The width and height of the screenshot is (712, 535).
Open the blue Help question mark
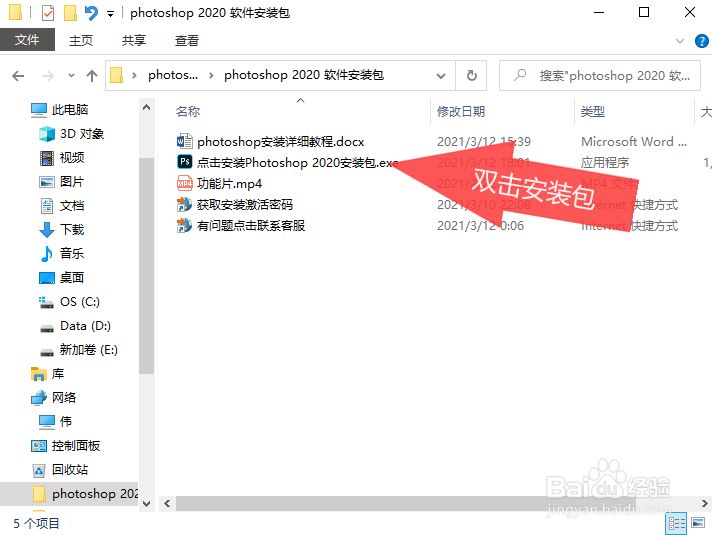[x=702, y=41]
